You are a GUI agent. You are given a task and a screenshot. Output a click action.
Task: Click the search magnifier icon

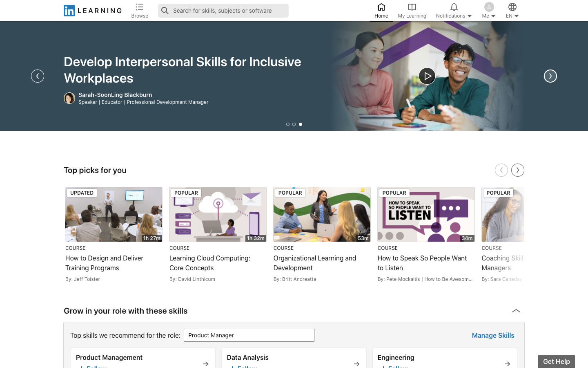point(165,11)
